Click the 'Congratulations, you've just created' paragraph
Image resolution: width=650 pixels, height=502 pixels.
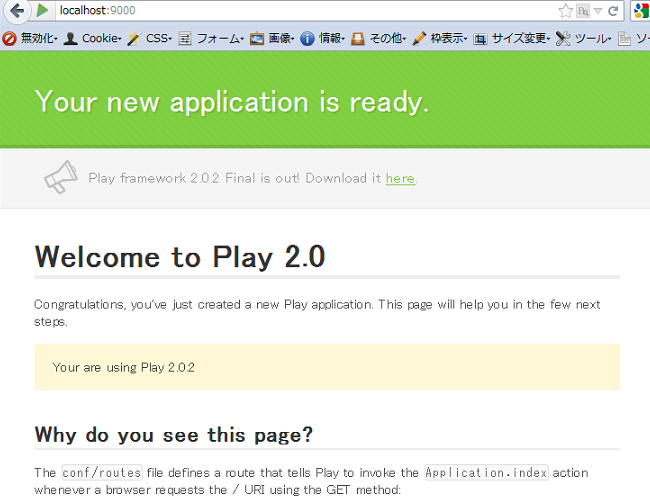(317, 313)
